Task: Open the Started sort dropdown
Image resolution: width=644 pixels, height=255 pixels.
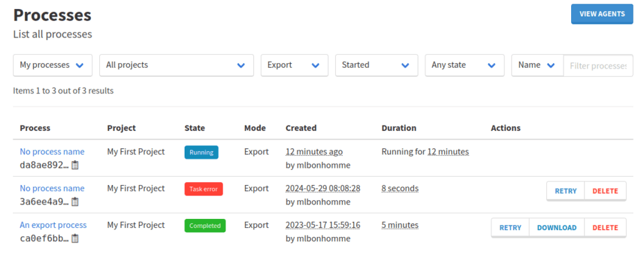Action: tap(377, 65)
